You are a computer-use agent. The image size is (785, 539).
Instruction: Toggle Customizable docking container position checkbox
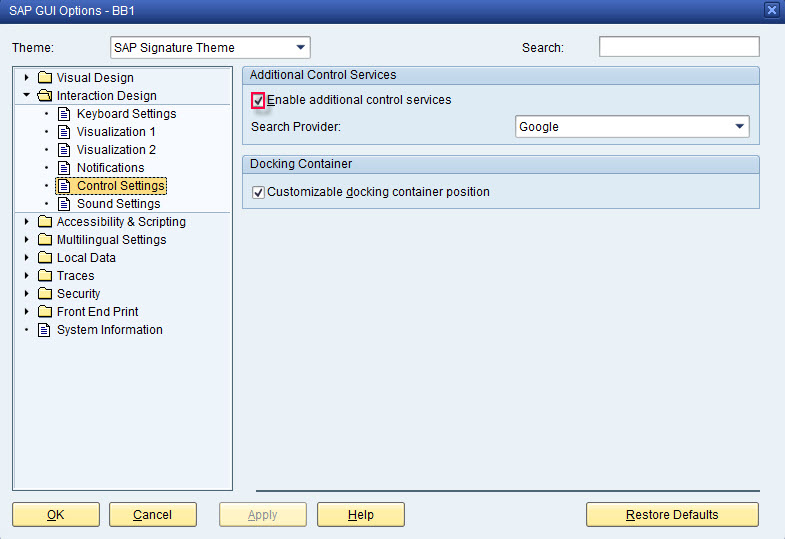[x=258, y=192]
